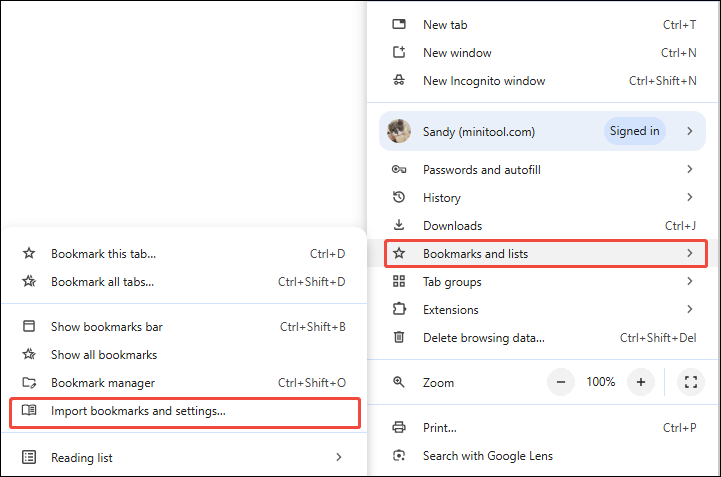721x477 pixels.
Task: Expand the Tab groups submenu arrow
Action: [x=689, y=282]
